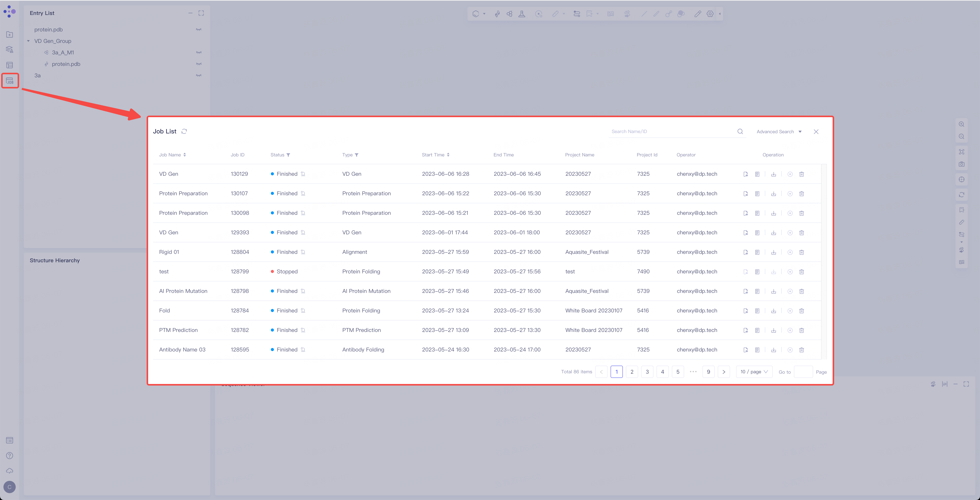The image size is (980, 500).
Task: Click the import file sidebar icon
Action: click(10, 35)
